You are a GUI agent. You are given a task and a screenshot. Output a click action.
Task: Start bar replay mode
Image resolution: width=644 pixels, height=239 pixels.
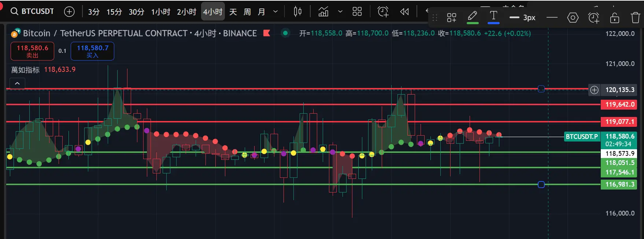[404, 12]
